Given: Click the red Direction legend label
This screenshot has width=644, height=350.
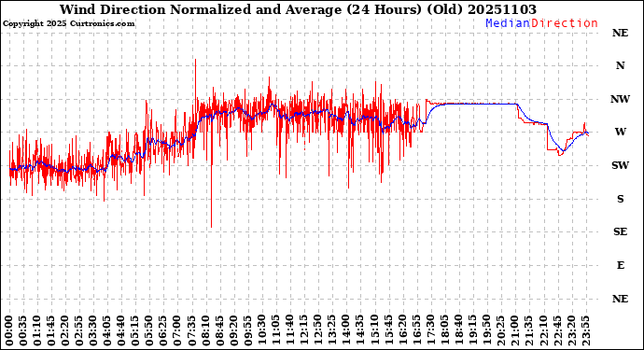Looking at the screenshot, I should pyautogui.click(x=565, y=23).
